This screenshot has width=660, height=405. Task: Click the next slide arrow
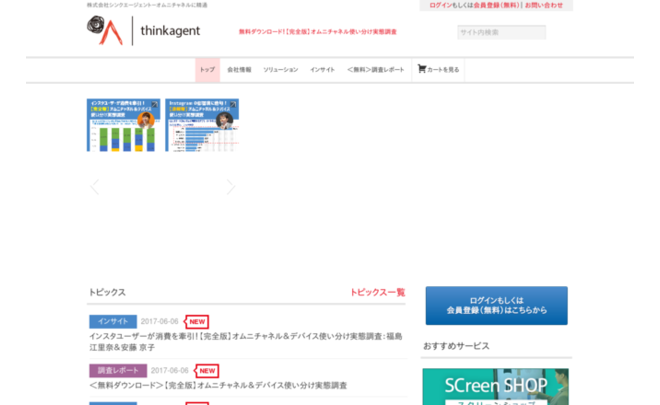[230, 186]
